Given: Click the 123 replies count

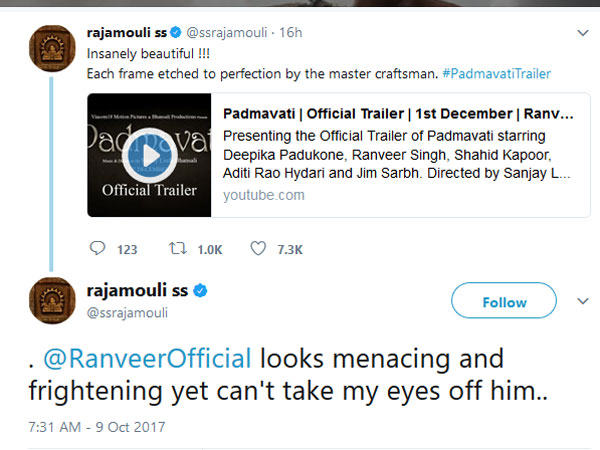Looking at the screenshot, I should [127, 249].
